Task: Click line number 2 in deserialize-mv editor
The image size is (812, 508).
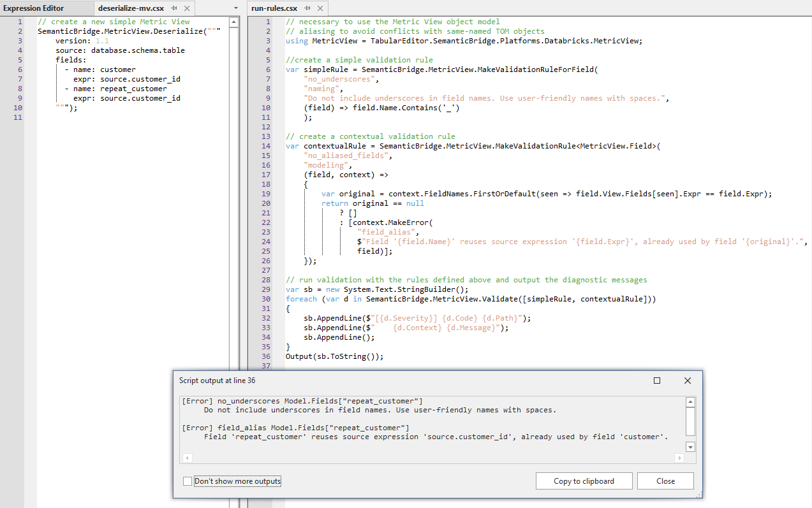Action: click(21, 31)
